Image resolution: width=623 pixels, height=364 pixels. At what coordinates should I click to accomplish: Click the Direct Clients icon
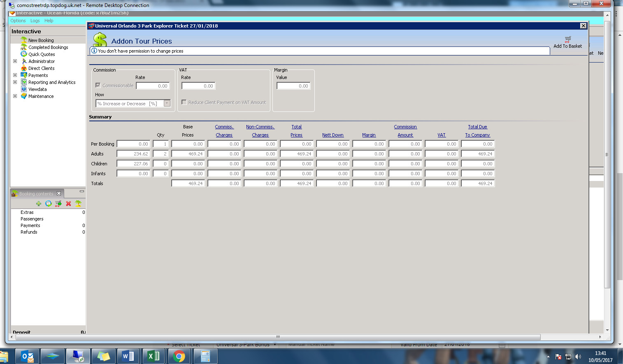tap(24, 68)
